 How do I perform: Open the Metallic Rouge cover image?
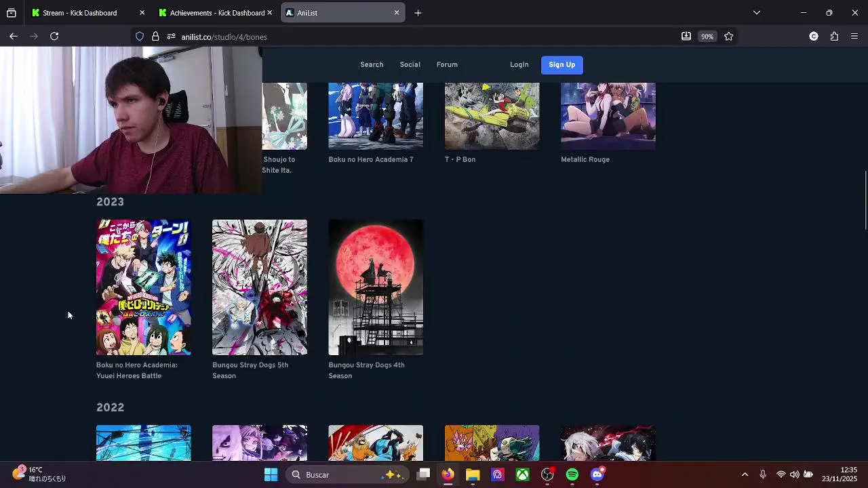[x=608, y=116]
